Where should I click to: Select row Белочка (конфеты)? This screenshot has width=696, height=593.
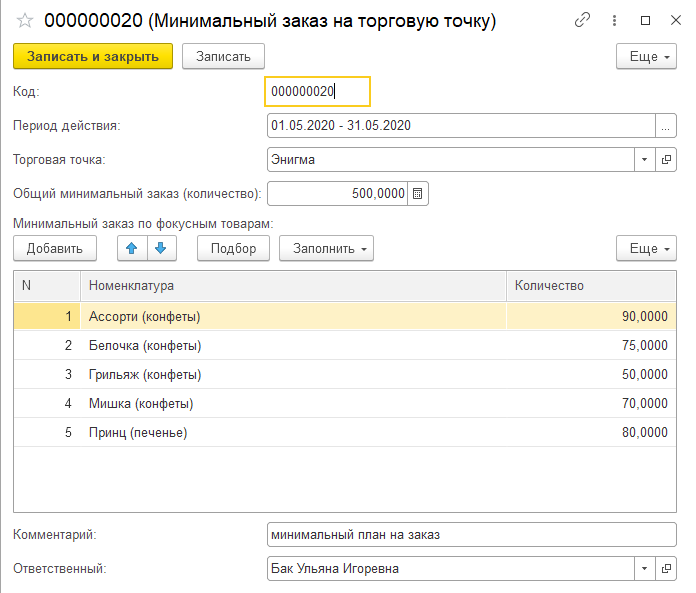click(345, 345)
